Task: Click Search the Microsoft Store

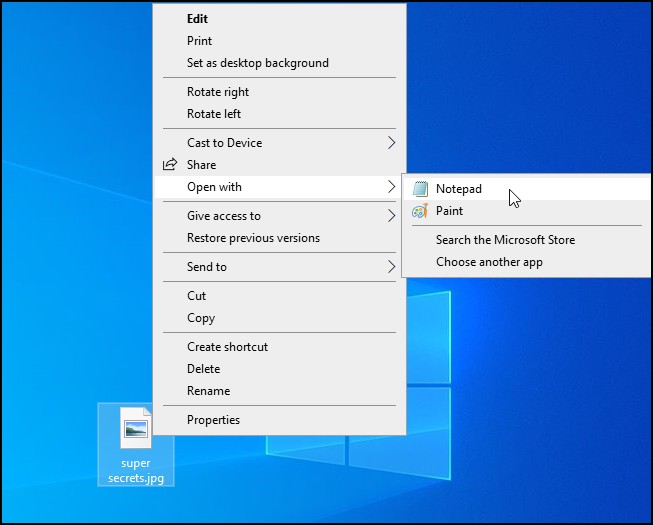Action: pos(505,240)
